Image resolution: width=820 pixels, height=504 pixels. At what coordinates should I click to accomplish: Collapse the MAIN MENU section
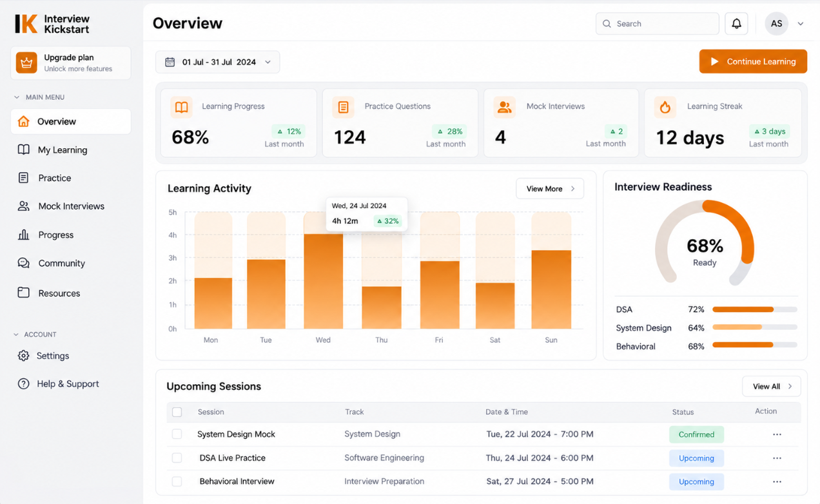pyautogui.click(x=17, y=97)
